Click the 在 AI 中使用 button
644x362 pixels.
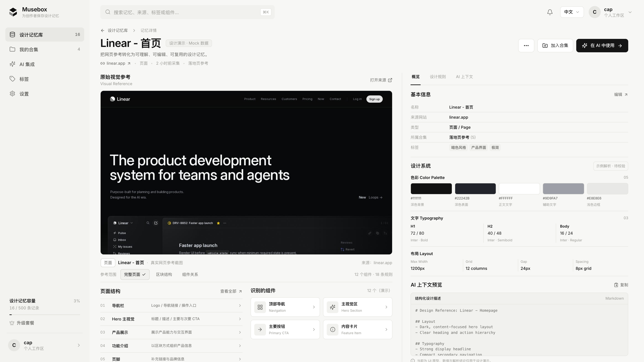602,45
